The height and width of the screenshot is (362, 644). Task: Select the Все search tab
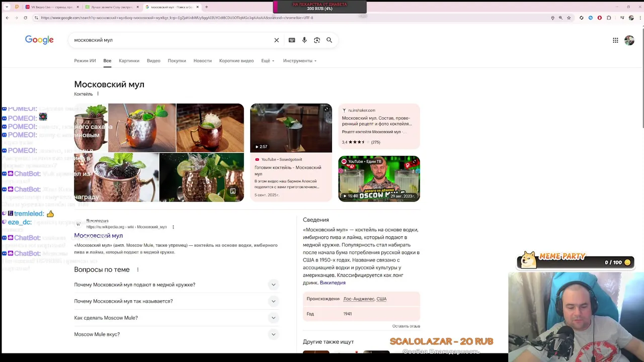pyautogui.click(x=107, y=61)
